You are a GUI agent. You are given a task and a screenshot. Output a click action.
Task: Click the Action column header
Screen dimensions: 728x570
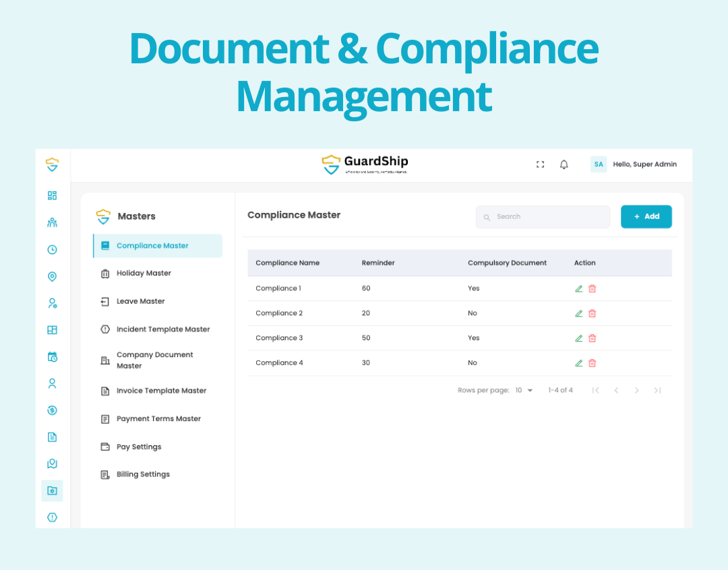[x=584, y=263]
